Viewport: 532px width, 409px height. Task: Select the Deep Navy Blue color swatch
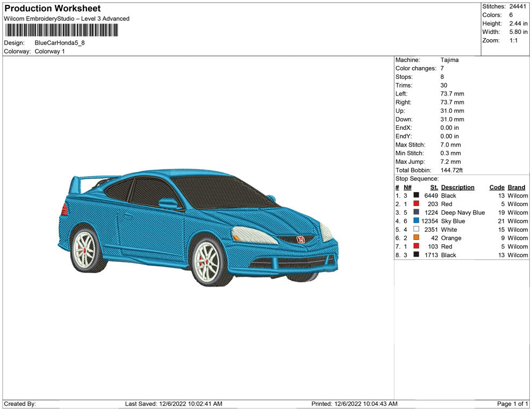pyautogui.click(x=416, y=213)
